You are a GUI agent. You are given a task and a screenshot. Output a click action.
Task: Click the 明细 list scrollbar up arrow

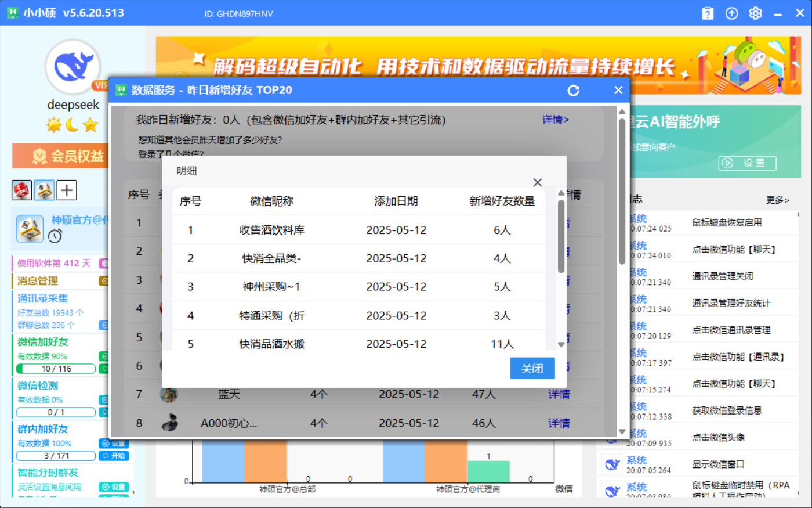tap(561, 193)
